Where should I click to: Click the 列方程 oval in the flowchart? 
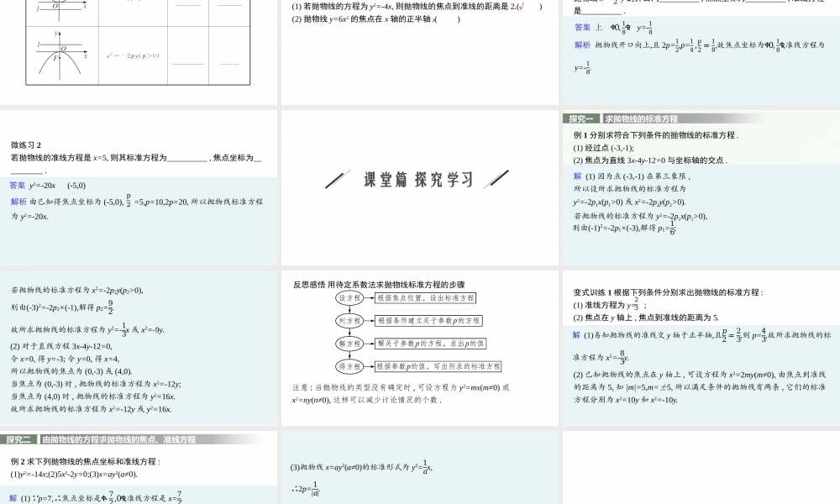tap(349, 321)
